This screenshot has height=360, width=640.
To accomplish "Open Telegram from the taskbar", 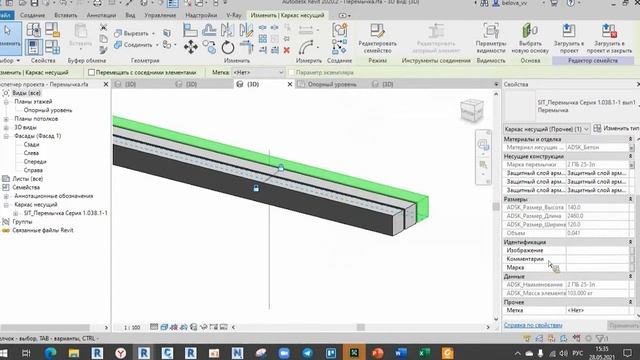I will pos(307,353).
